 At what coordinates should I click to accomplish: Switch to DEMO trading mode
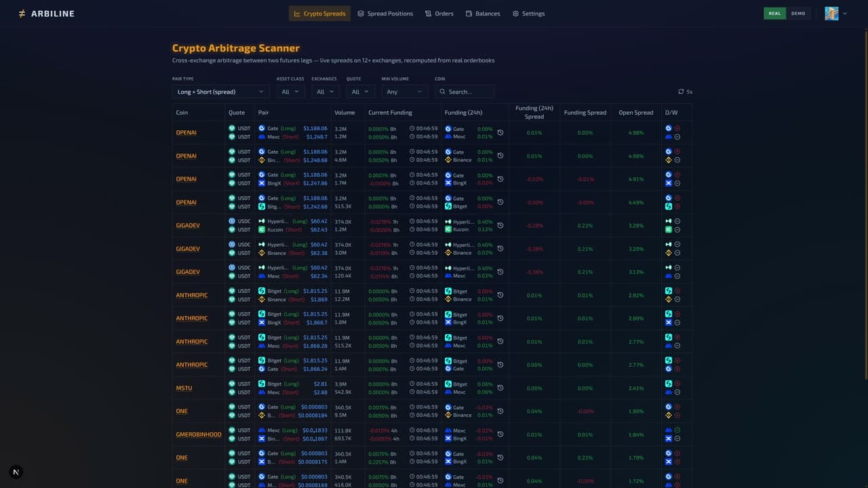click(x=798, y=14)
